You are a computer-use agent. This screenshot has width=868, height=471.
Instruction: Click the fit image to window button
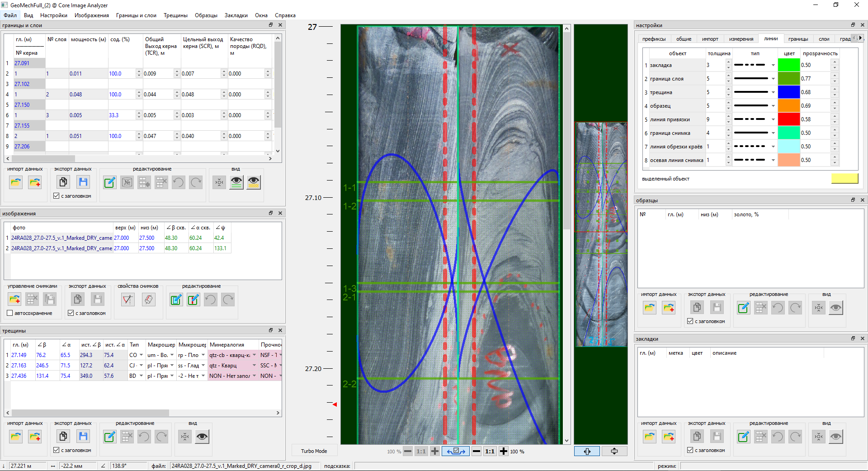(456, 451)
